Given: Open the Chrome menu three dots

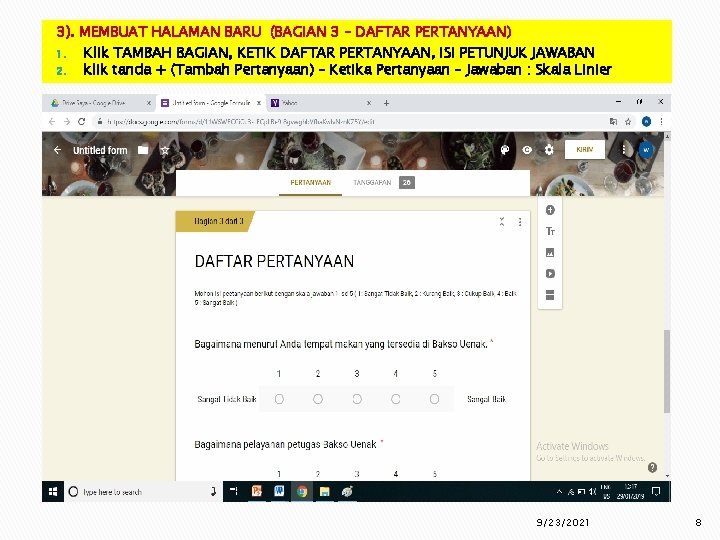Looking at the screenshot, I should pos(661,122).
